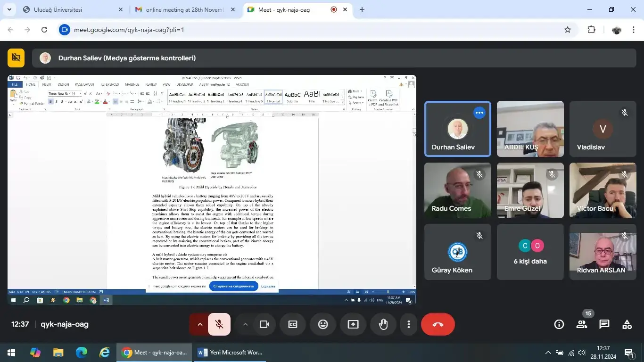Image resolution: width=644 pixels, height=362 pixels.
Task: Expand audio settings chevron beside microphone
Action: (x=200, y=324)
